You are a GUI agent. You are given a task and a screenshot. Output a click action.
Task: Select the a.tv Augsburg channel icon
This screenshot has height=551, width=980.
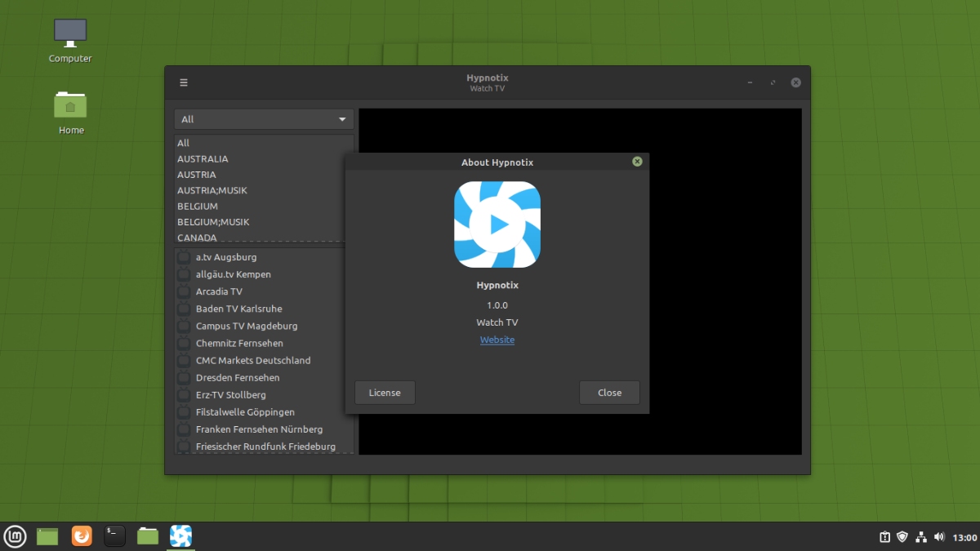click(x=183, y=257)
